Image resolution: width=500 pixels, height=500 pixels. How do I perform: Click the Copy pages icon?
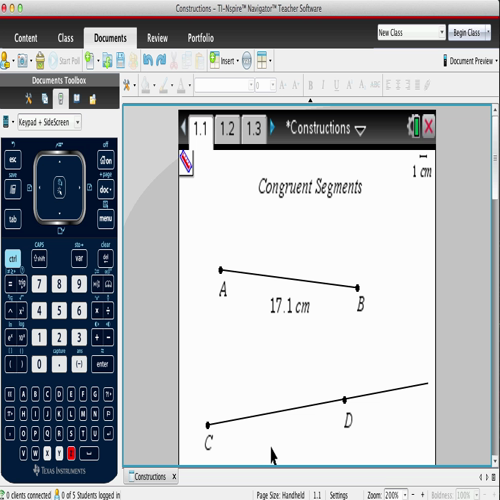click(x=187, y=60)
